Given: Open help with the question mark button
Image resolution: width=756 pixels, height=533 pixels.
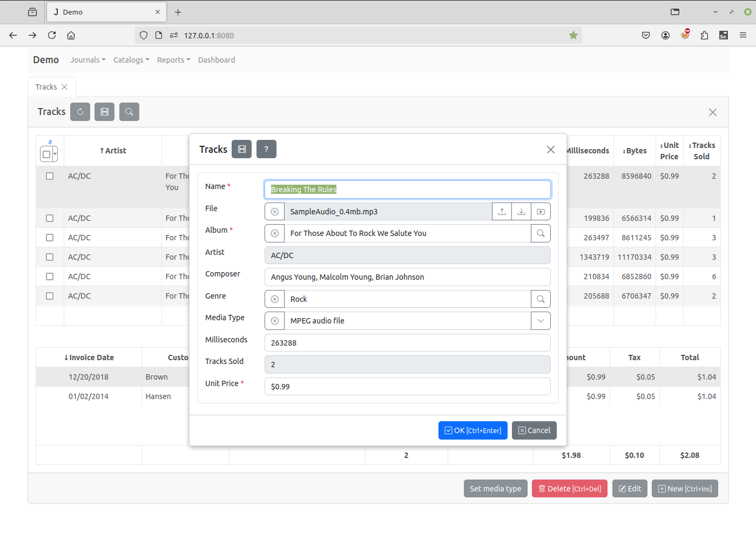Looking at the screenshot, I should click(266, 149).
